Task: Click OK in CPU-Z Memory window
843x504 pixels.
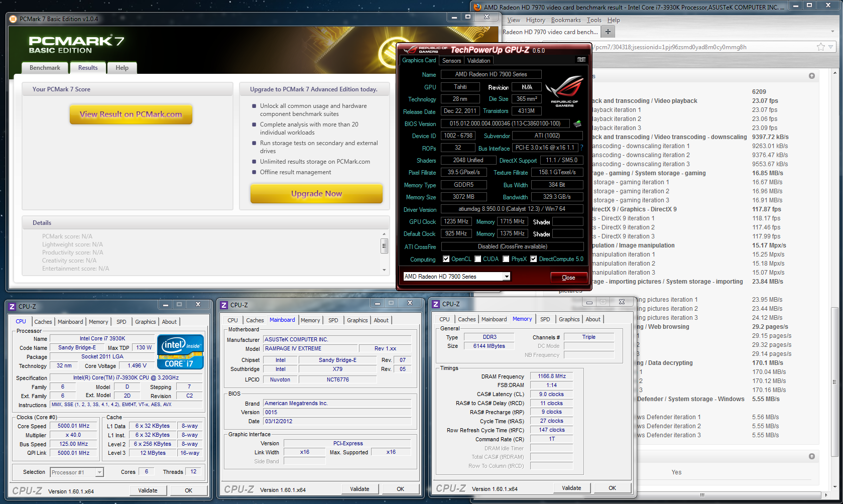Action: (612, 488)
